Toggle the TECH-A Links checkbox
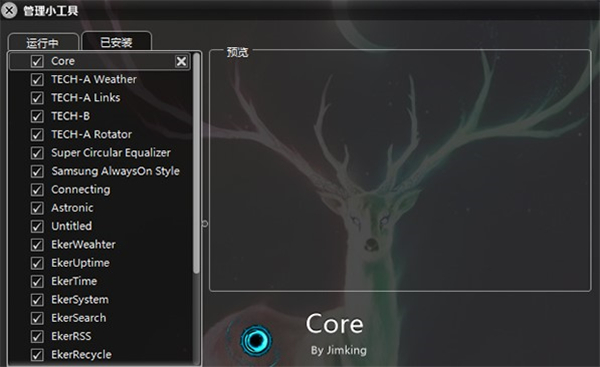Viewport: 600px width, 367px height. coord(37,98)
